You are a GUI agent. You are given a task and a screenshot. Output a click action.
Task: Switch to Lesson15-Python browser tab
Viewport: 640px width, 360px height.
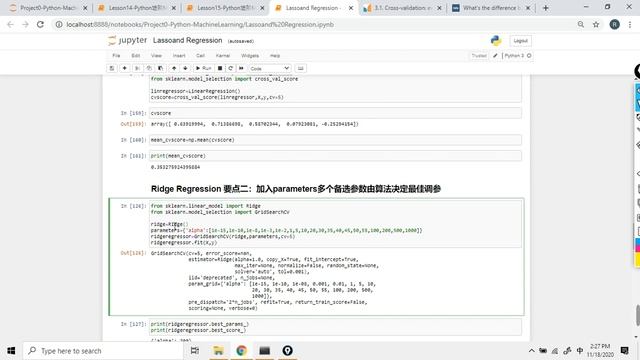coord(225,8)
